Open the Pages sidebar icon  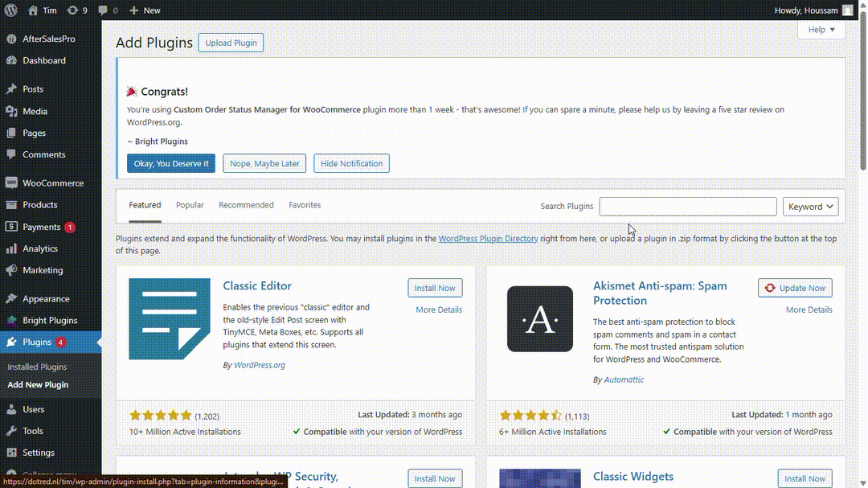[x=11, y=133]
